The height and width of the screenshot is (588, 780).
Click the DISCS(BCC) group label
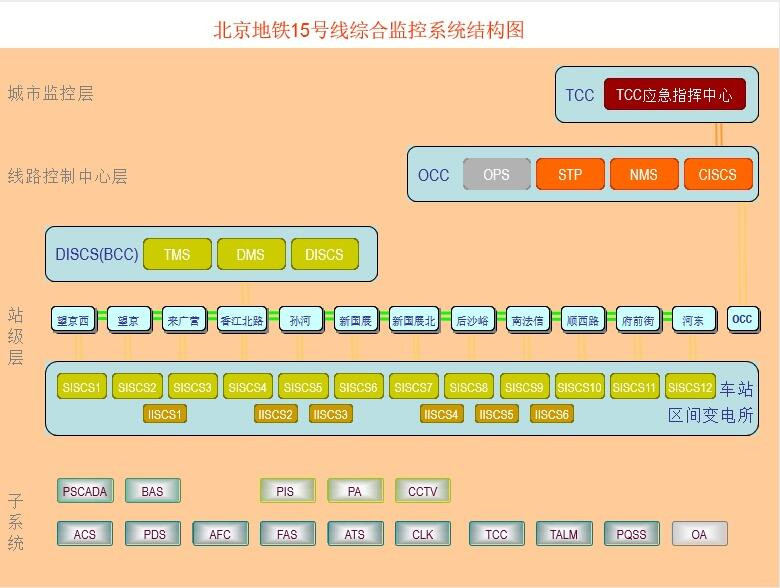pos(97,254)
